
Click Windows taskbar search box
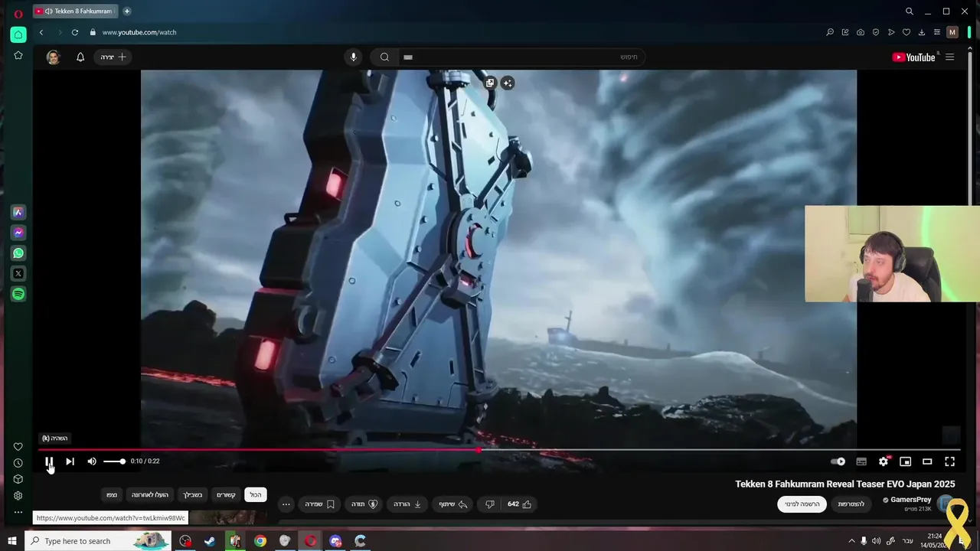[99, 541]
